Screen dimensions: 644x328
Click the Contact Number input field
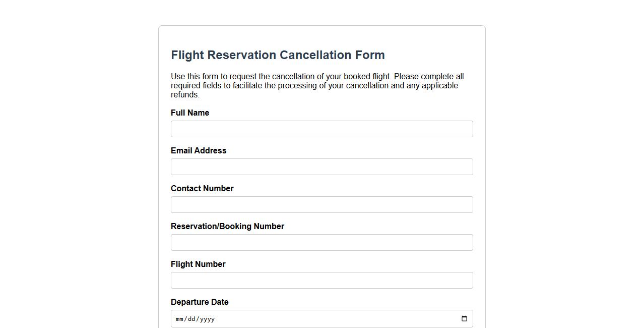321,204
